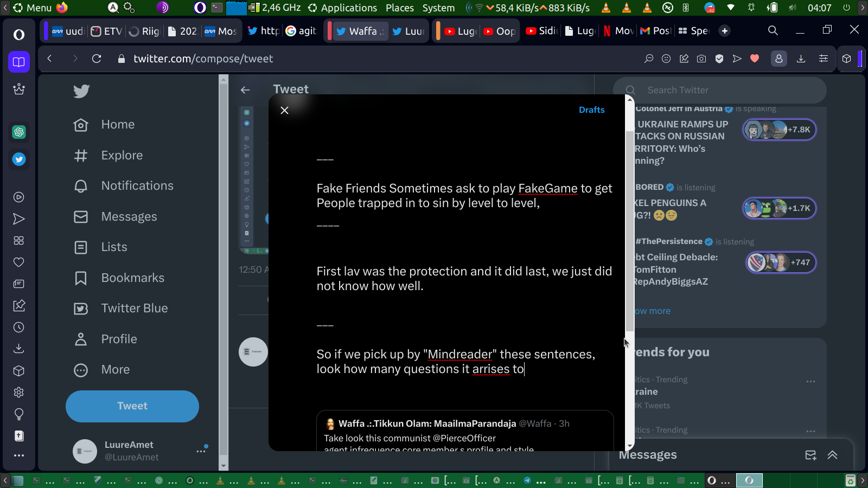
Task: Open the Places menu in top panel
Action: [400, 8]
